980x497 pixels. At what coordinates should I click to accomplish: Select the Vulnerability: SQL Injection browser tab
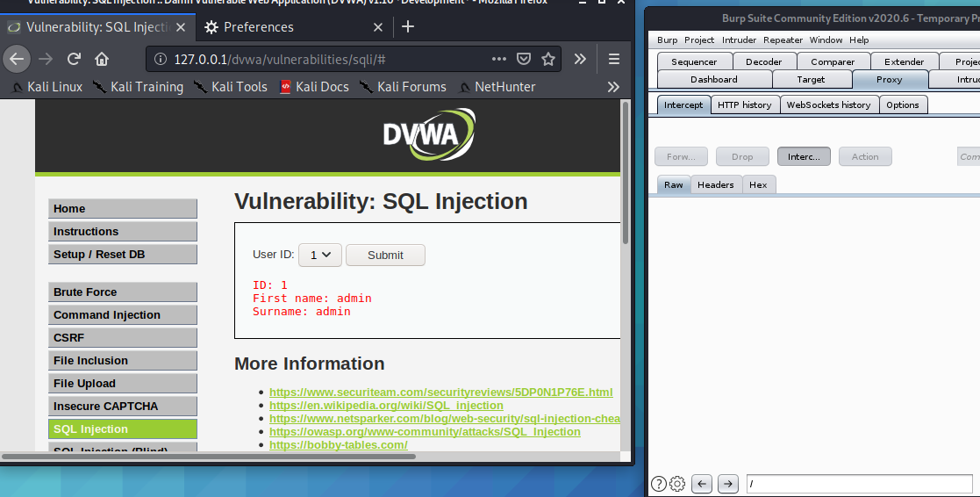tap(97, 27)
